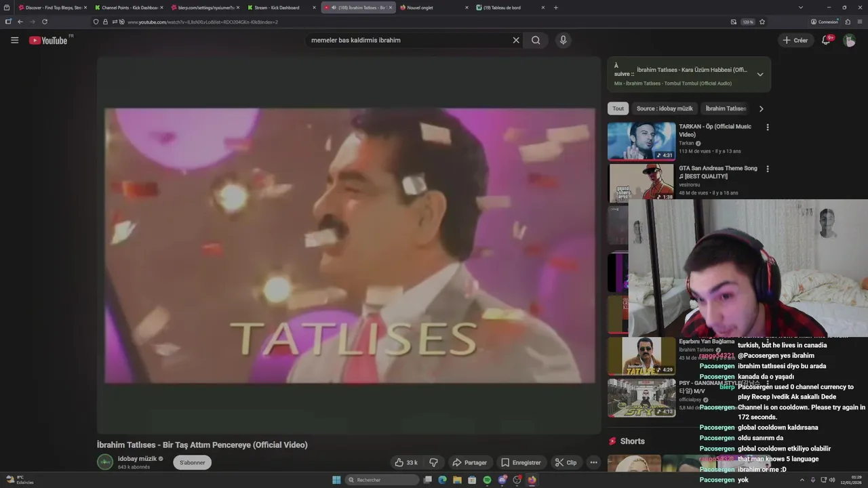Run search with the magnifier button
868x488 pixels.
(536, 40)
